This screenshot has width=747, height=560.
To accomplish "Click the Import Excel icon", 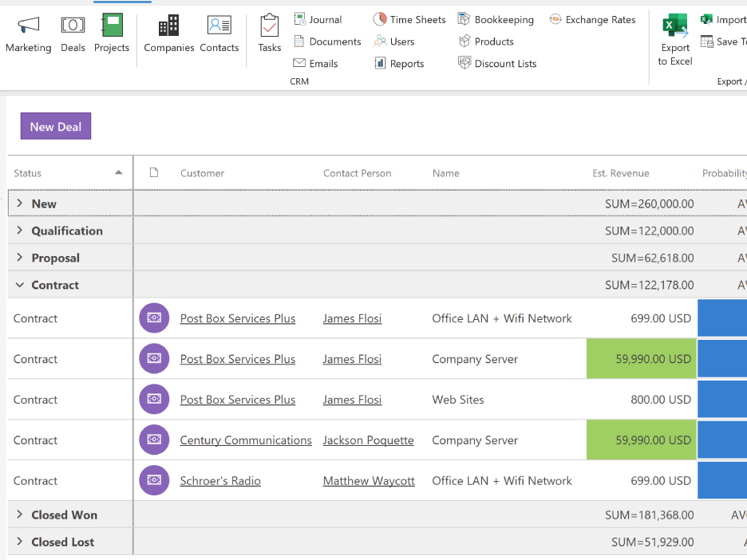I will click(x=706, y=19).
